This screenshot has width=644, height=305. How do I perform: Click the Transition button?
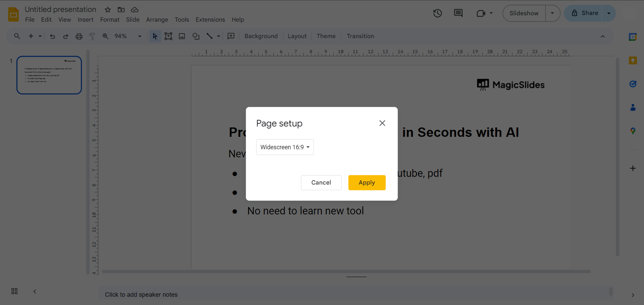pyautogui.click(x=360, y=36)
